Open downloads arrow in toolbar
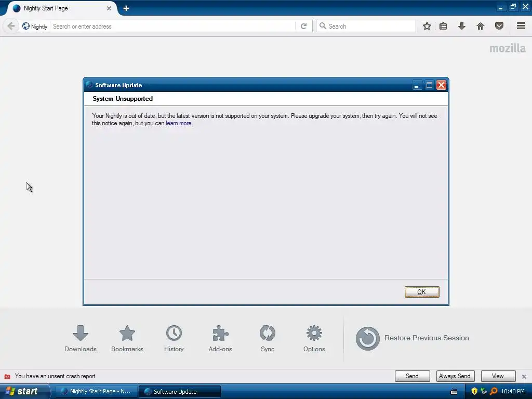532x399 pixels. (x=462, y=26)
